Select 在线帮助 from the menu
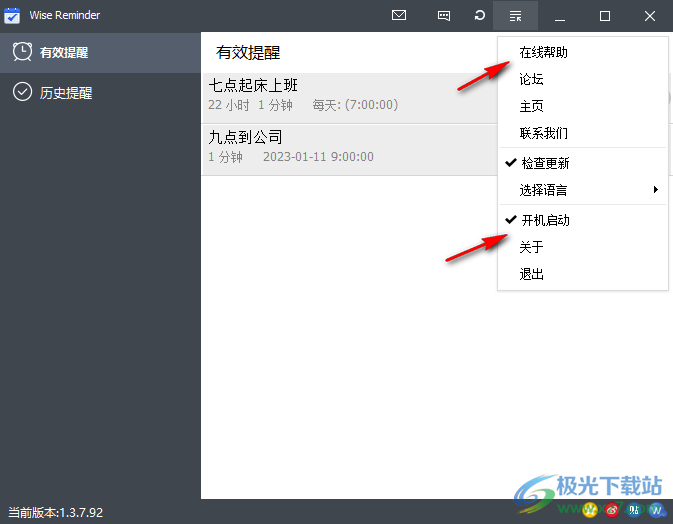Viewport: 673px width, 524px height. pyautogui.click(x=543, y=52)
